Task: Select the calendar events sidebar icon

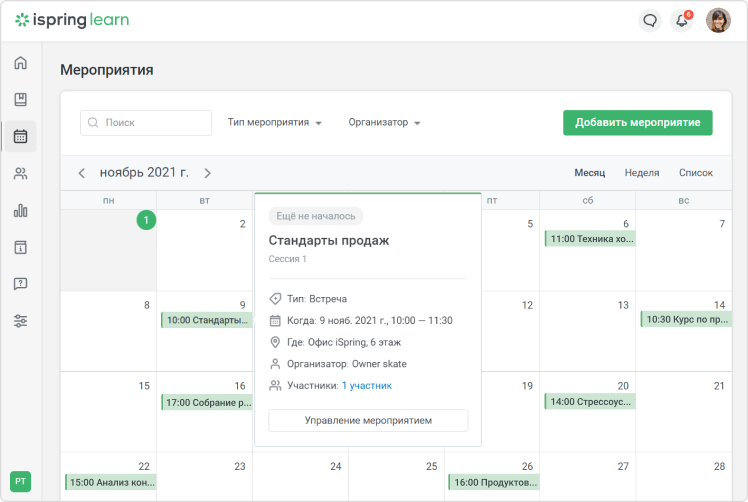Action: point(20,136)
